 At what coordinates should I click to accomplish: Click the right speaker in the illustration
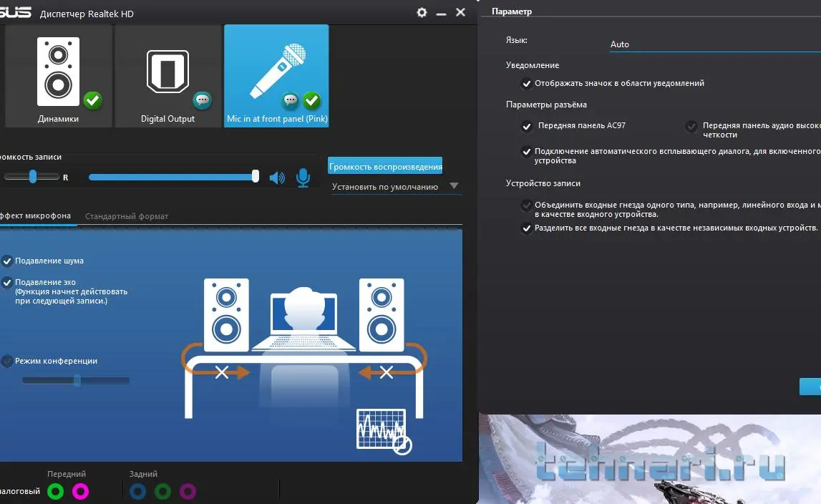pyautogui.click(x=382, y=315)
